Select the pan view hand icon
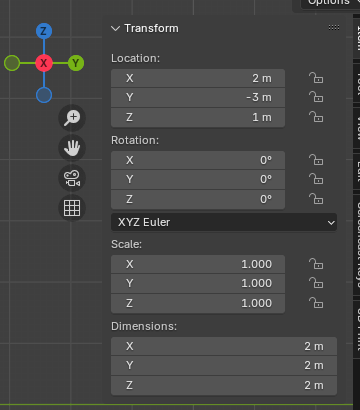The image size is (360, 410). [x=72, y=148]
